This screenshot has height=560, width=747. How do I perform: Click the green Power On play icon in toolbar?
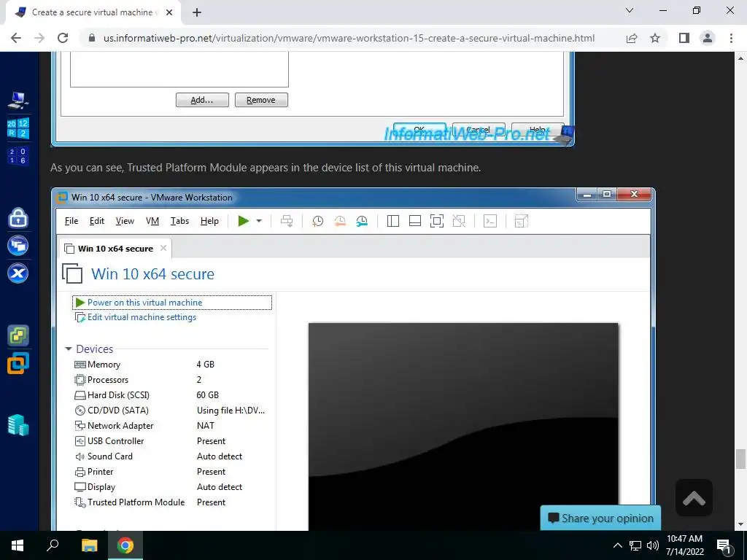tap(244, 221)
